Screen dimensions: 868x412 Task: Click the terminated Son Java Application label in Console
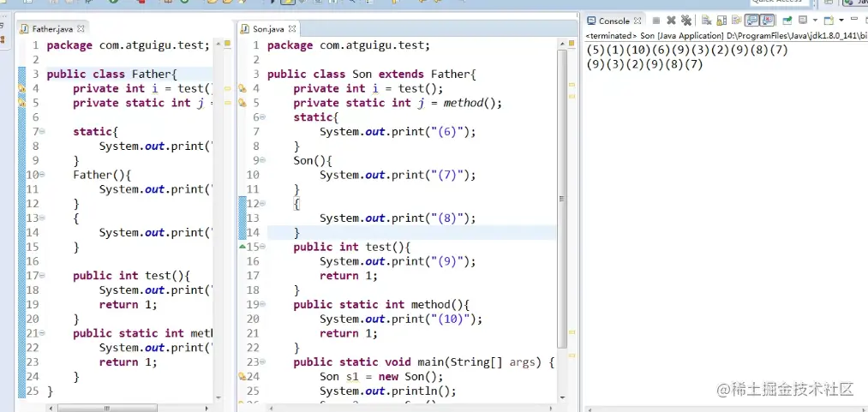coord(725,36)
